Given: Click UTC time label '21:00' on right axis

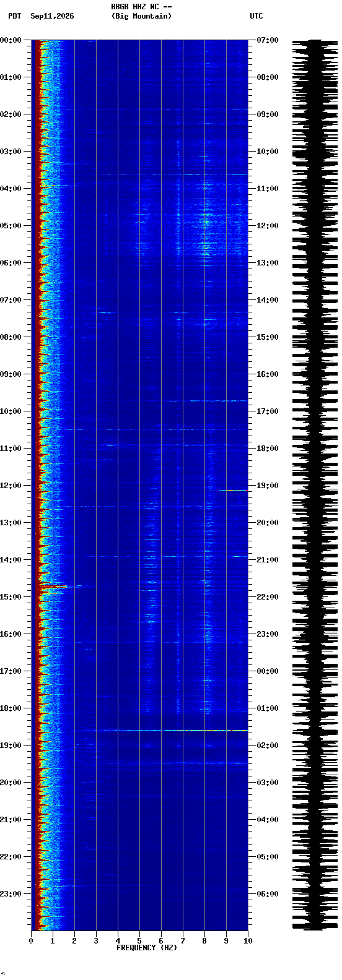Looking at the screenshot, I should click(x=267, y=560).
